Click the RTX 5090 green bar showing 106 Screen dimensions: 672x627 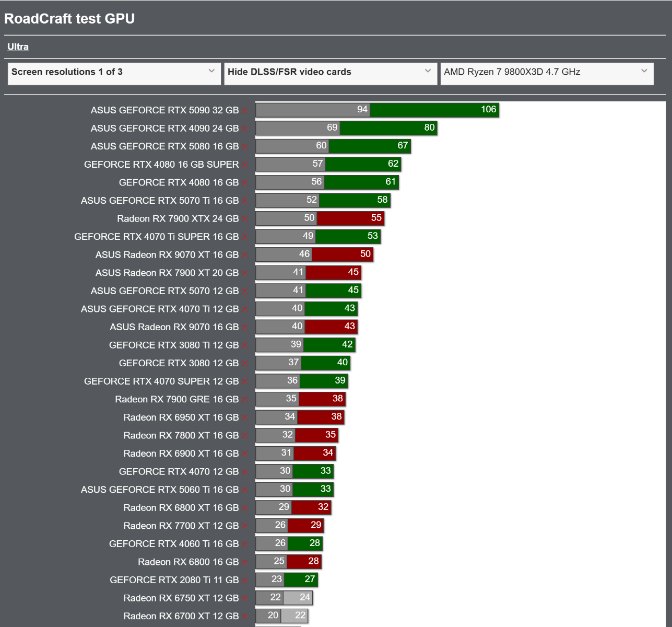pos(434,110)
